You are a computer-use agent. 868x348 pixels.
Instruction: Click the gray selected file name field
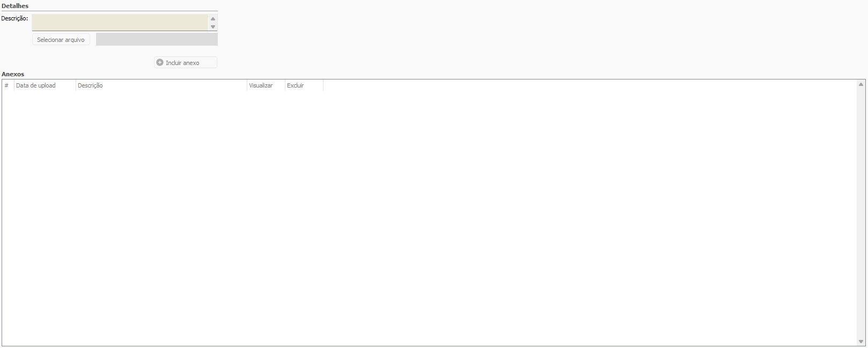click(157, 40)
